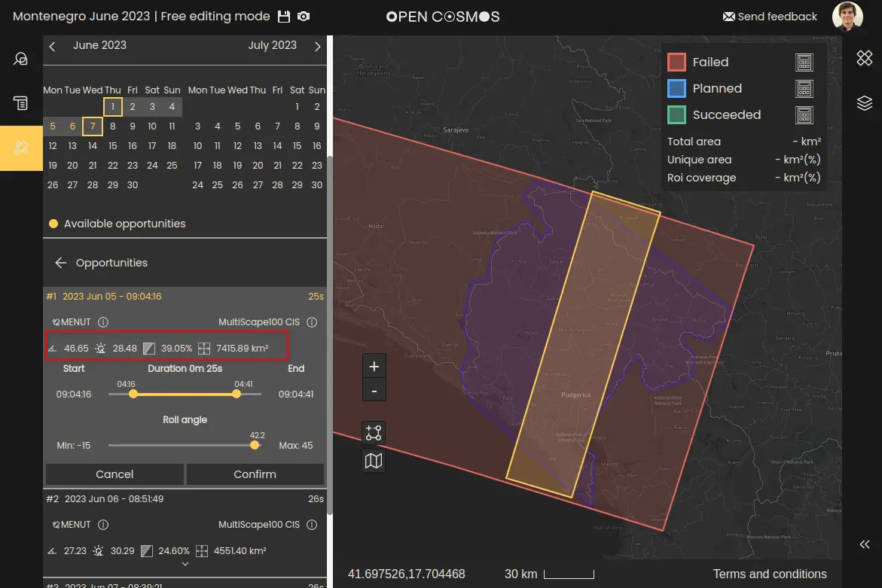Go to next month in calendar
This screenshot has width=882, height=588.
(x=317, y=47)
